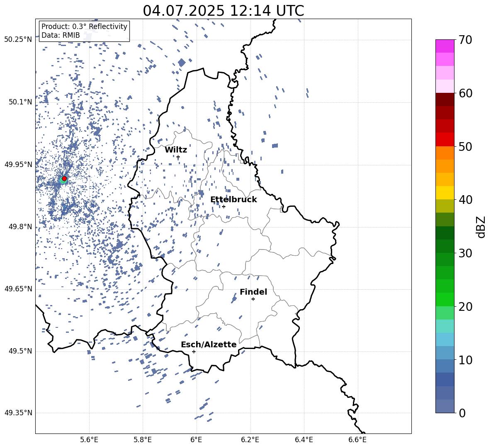Click the 6.4°E longitude label
The width and height of the screenshot is (491, 448).
304,440
